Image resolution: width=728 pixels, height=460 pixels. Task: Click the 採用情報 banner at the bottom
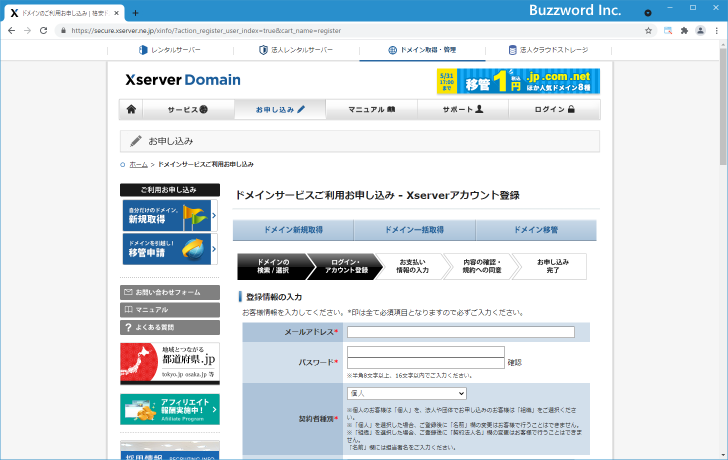[x=170, y=451]
